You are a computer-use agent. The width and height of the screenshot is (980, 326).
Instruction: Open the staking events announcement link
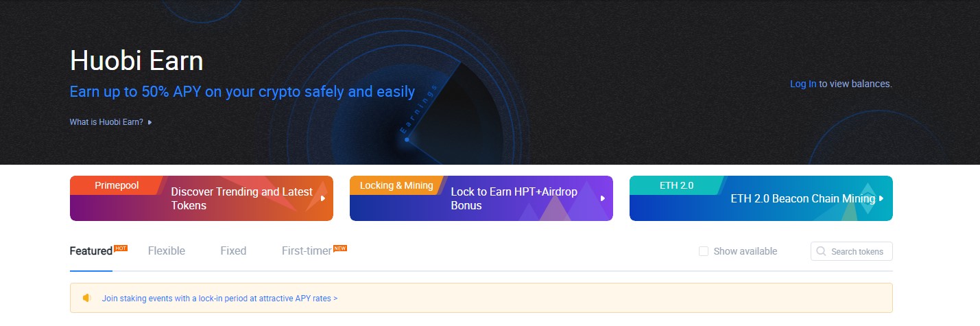(219, 299)
